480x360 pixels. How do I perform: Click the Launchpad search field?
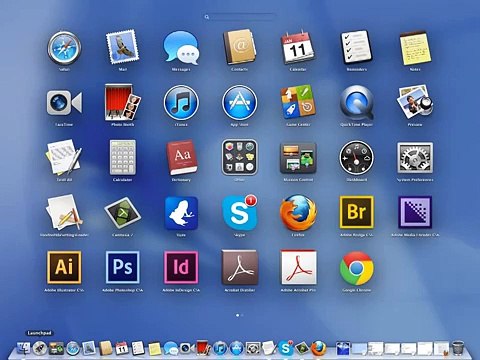click(x=240, y=17)
